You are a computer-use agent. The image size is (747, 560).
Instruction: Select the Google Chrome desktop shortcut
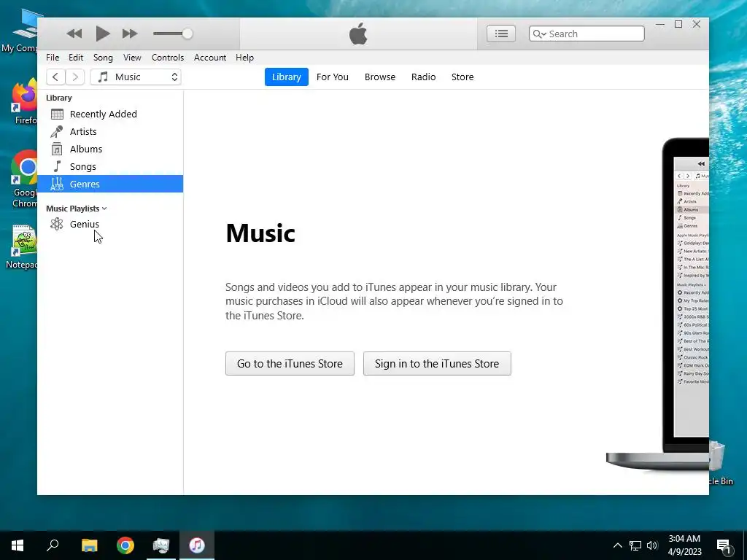point(25,179)
